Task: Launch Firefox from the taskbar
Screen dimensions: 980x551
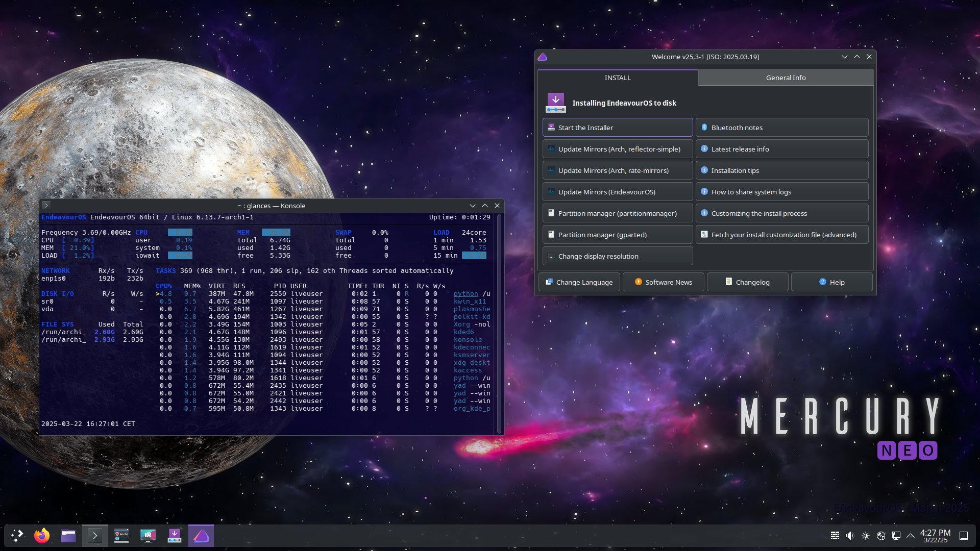Action: pos(42,535)
